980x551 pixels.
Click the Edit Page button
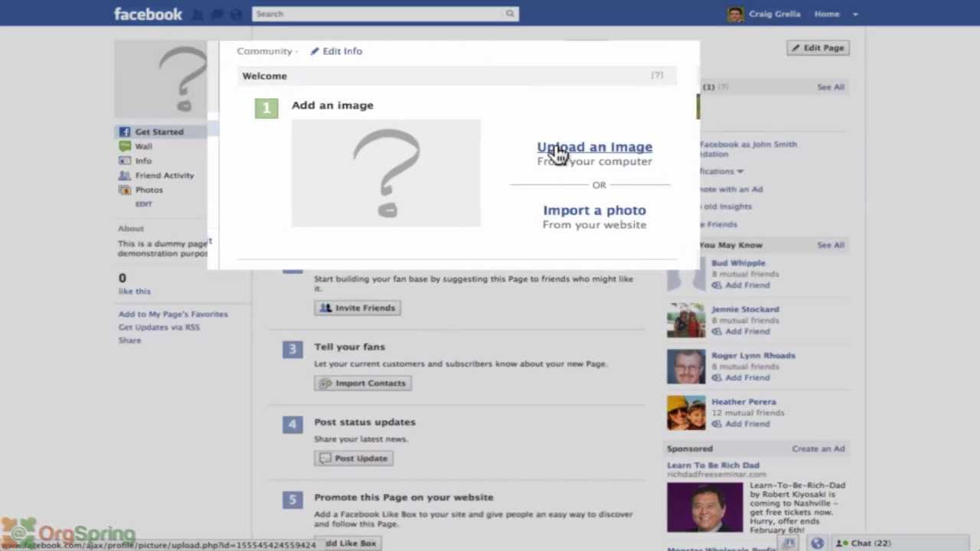coord(818,47)
